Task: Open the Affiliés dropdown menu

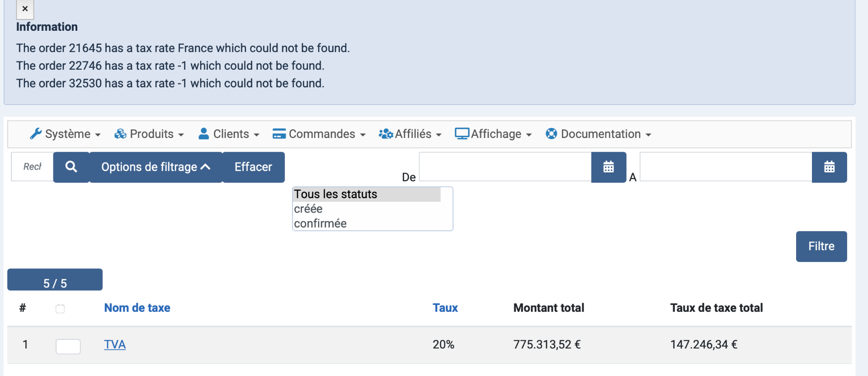Action: [410, 134]
